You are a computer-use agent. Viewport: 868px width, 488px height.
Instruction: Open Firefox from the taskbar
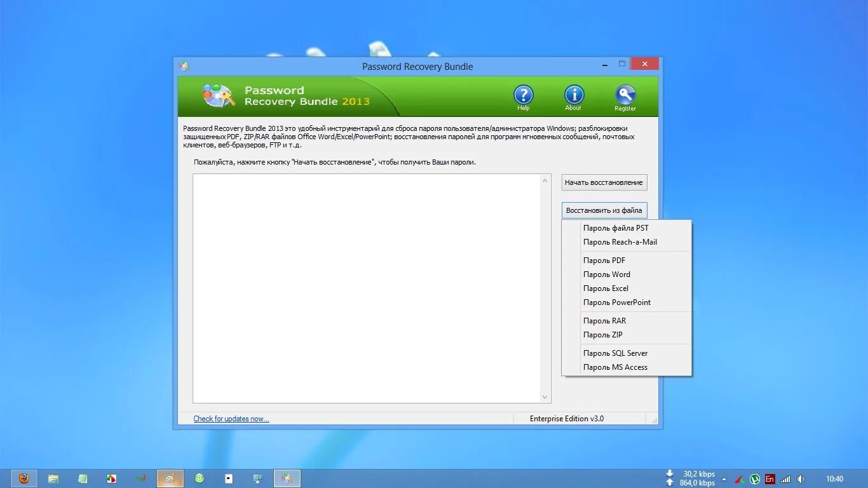click(x=24, y=478)
